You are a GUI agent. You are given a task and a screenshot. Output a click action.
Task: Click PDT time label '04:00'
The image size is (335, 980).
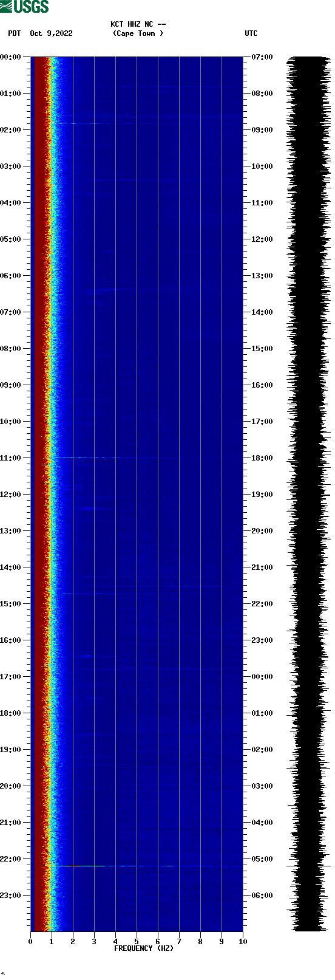pyautogui.click(x=11, y=203)
